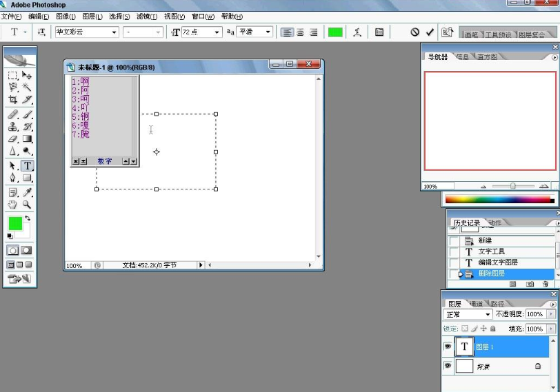Open the 图像(I) menu

coord(66,17)
